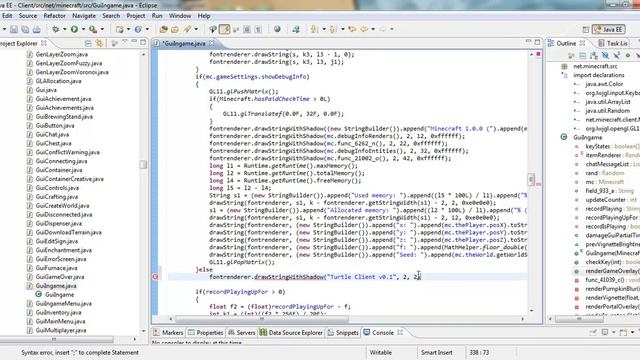Open the Window menu

click(180, 16)
